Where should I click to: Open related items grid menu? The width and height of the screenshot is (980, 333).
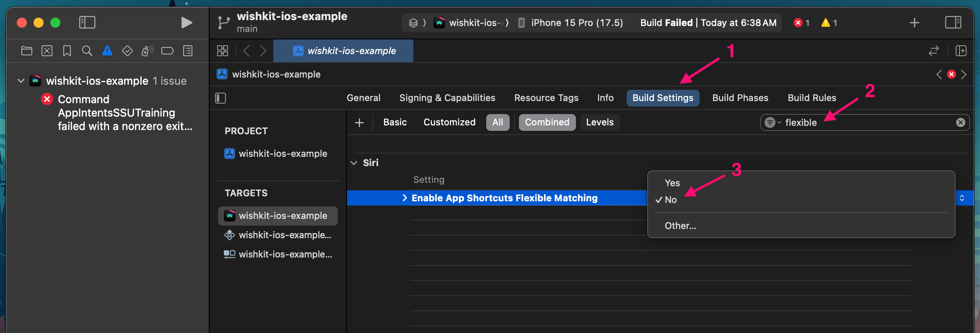click(223, 51)
